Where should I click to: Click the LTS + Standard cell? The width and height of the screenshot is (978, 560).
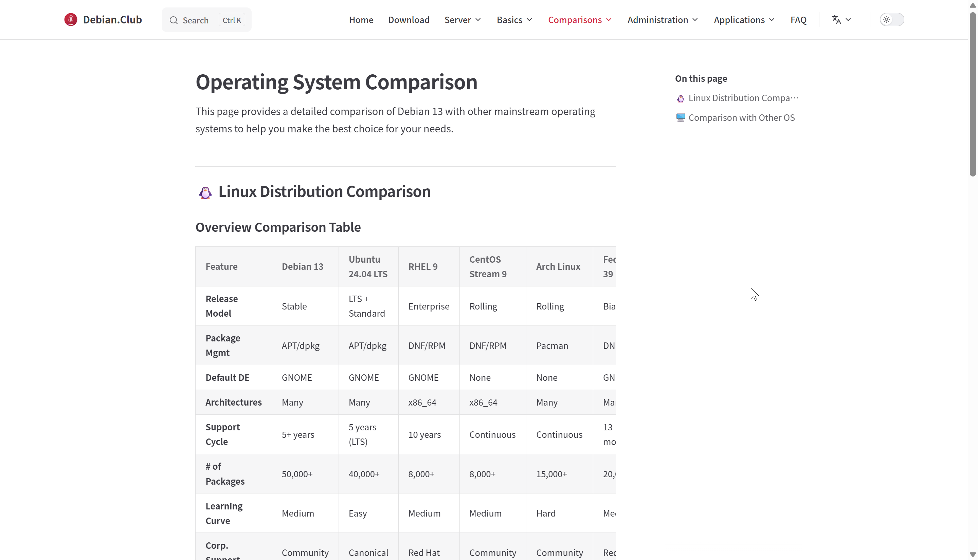click(368, 306)
